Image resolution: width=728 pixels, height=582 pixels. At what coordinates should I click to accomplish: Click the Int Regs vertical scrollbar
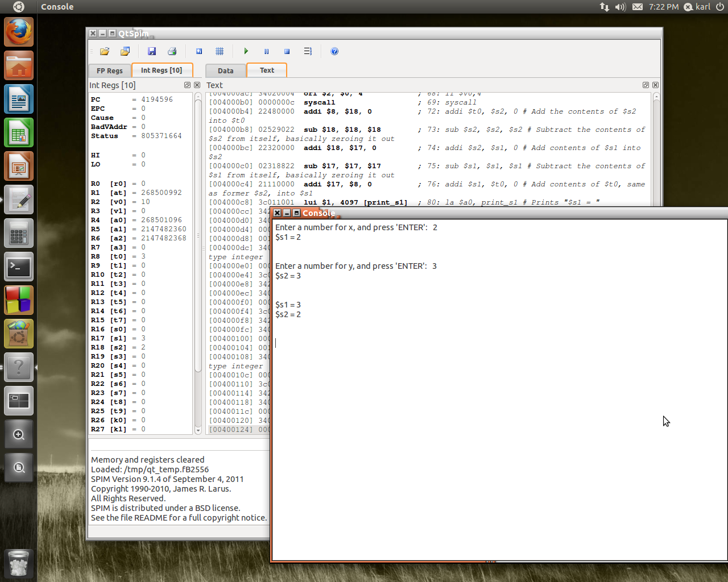pos(198,236)
